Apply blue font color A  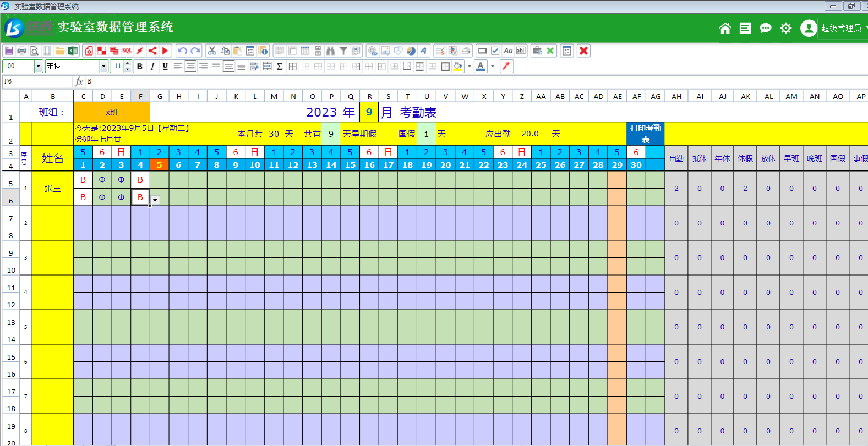pyautogui.click(x=481, y=67)
